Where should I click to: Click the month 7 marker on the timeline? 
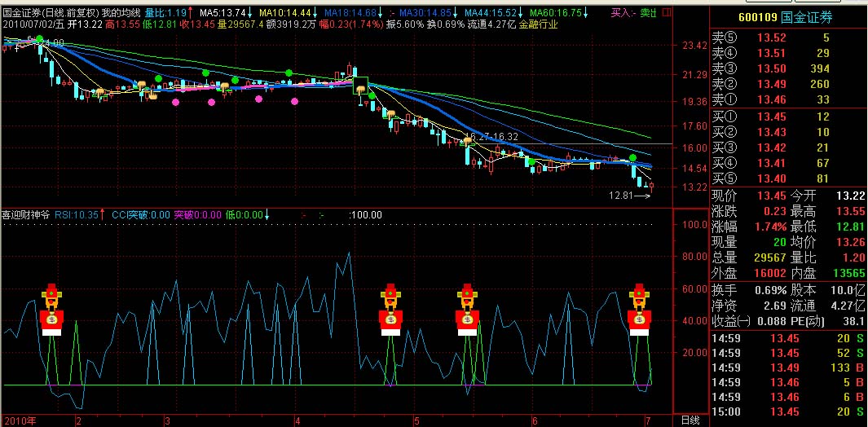[646, 420]
